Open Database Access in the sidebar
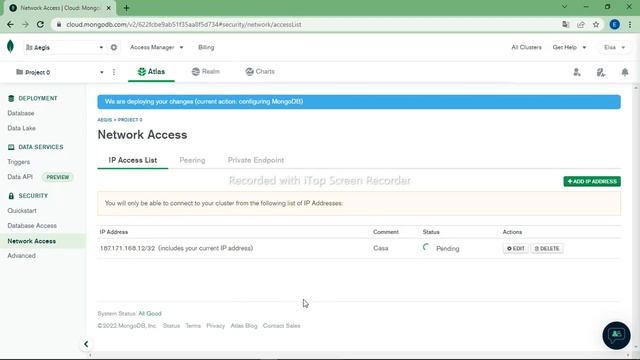The image size is (640, 360). (32, 226)
